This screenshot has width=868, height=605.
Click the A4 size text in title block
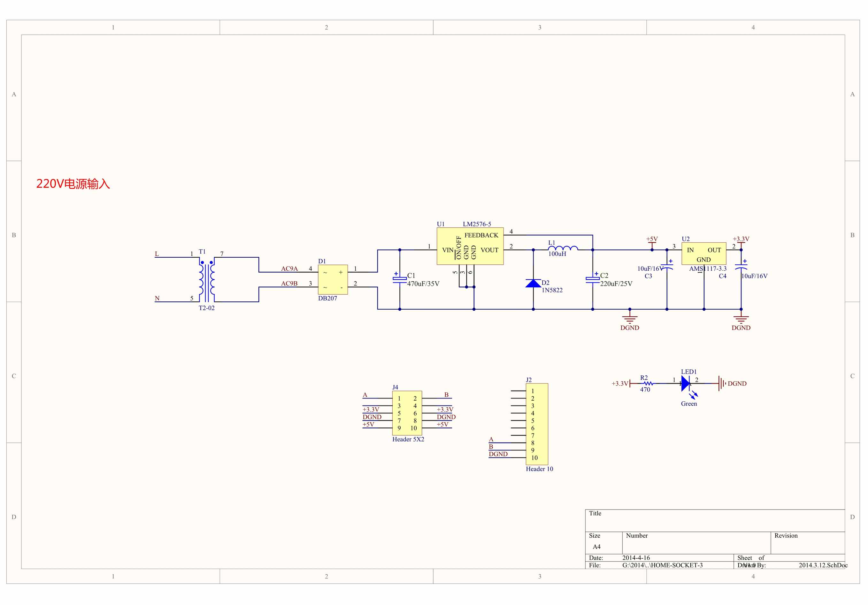click(x=596, y=547)
